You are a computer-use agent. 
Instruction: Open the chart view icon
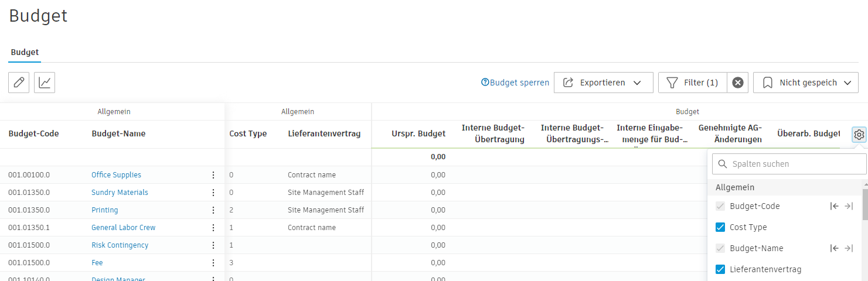click(x=45, y=83)
